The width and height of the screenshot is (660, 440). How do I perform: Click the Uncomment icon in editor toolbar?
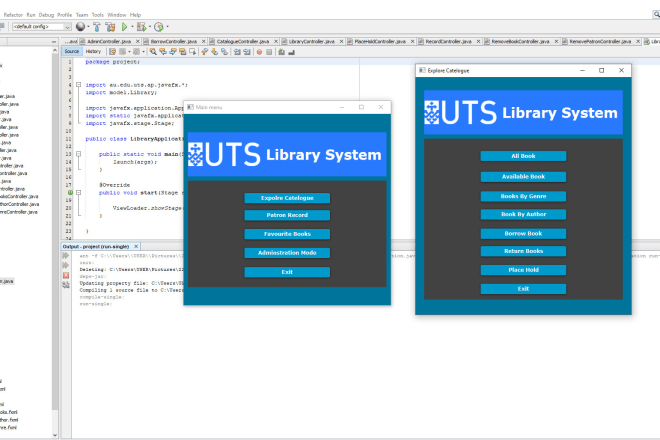coord(292,52)
